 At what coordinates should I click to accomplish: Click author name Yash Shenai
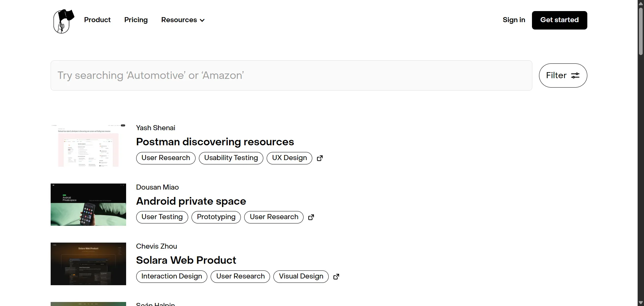pyautogui.click(x=156, y=128)
